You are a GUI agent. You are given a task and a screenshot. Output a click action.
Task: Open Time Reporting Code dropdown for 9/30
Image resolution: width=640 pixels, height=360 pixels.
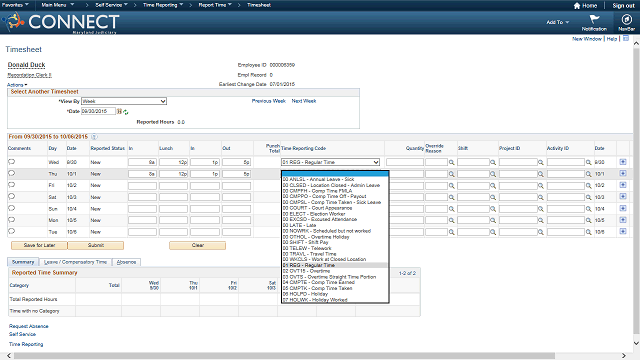330,162
